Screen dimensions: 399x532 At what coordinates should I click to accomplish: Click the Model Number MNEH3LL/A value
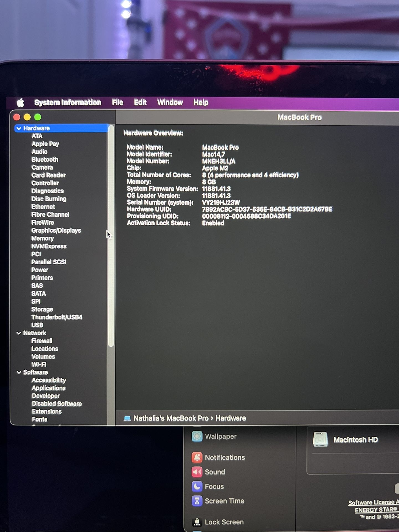(219, 161)
